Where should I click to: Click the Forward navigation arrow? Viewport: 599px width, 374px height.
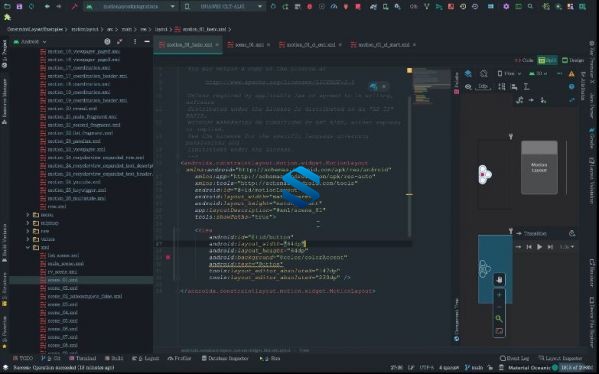point(58,6)
